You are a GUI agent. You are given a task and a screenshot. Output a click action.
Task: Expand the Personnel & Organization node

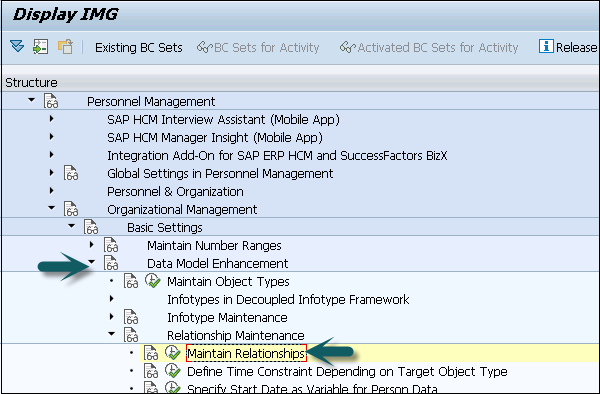coord(52,190)
